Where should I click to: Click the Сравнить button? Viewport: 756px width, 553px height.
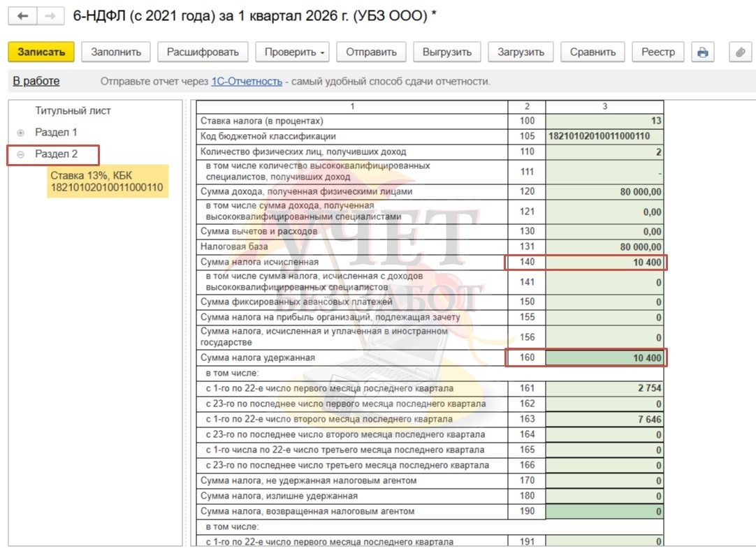(x=593, y=52)
